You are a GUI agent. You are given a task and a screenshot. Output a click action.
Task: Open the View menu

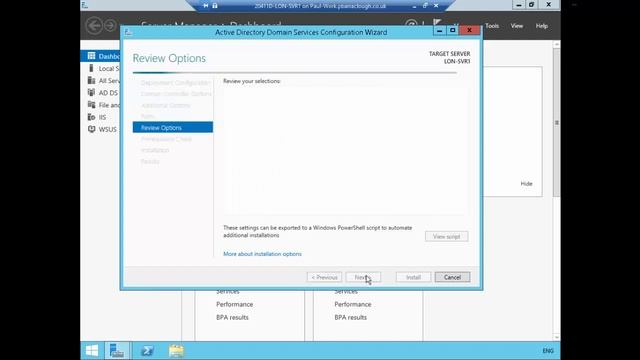pyautogui.click(x=517, y=26)
